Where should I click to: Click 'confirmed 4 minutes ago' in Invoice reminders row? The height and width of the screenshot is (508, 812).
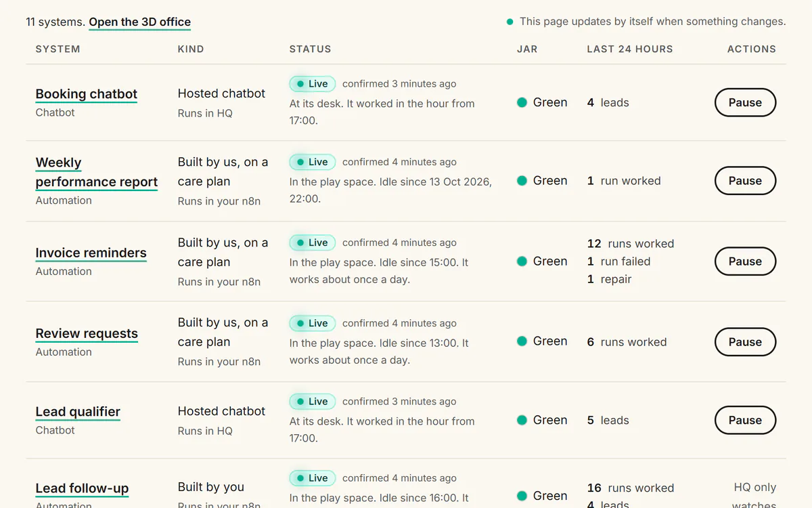399,242
